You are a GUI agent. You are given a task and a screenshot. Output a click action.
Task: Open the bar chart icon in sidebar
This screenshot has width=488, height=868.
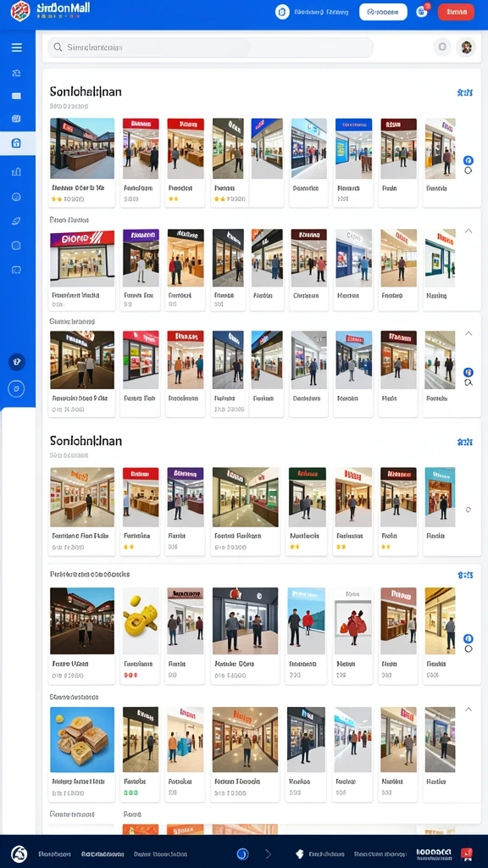[x=16, y=171]
